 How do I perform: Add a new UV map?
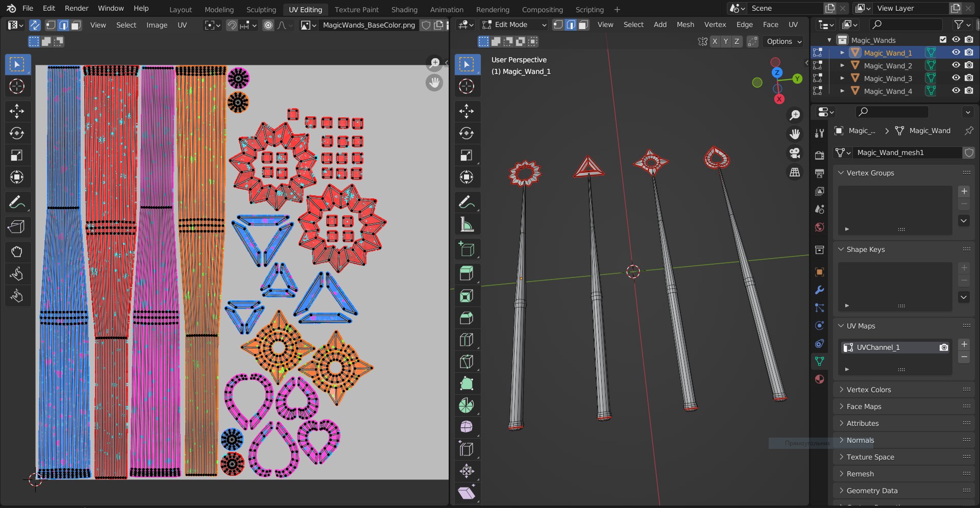pyautogui.click(x=964, y=344)
